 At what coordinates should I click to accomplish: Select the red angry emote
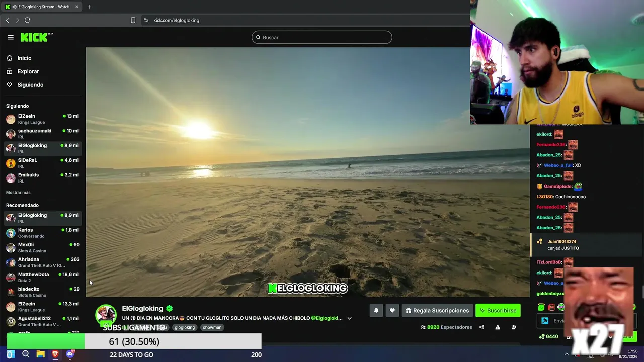point(551,307)
